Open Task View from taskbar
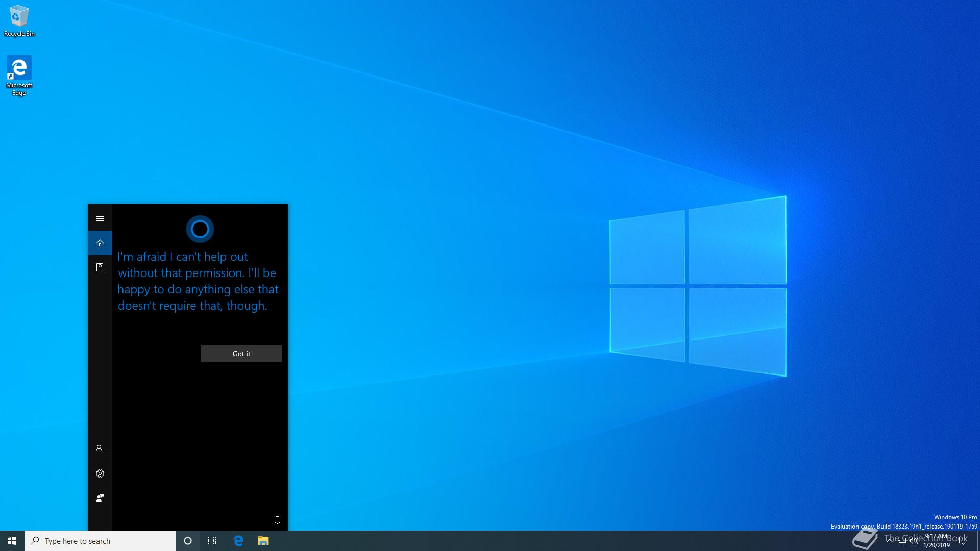This screenshot has height=551, width=980. coord(212,541)
